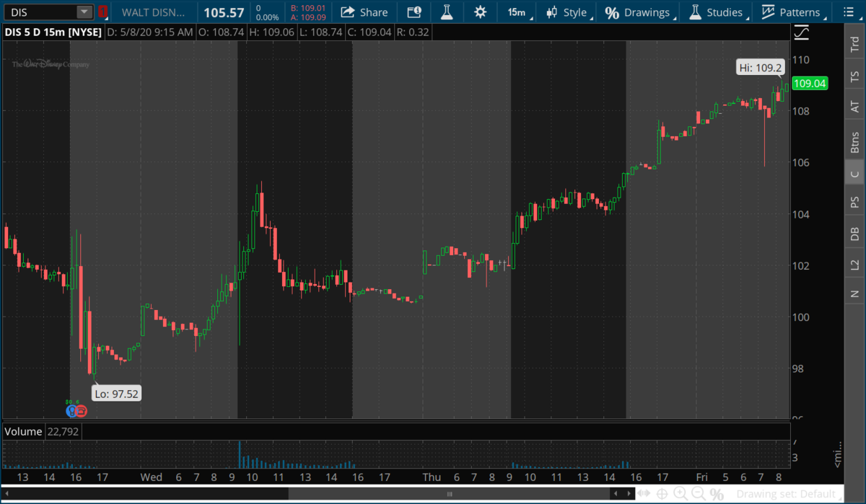Open the DB side tab
The height and width of the screenshot is (504, 866).
tap(855, 234)
